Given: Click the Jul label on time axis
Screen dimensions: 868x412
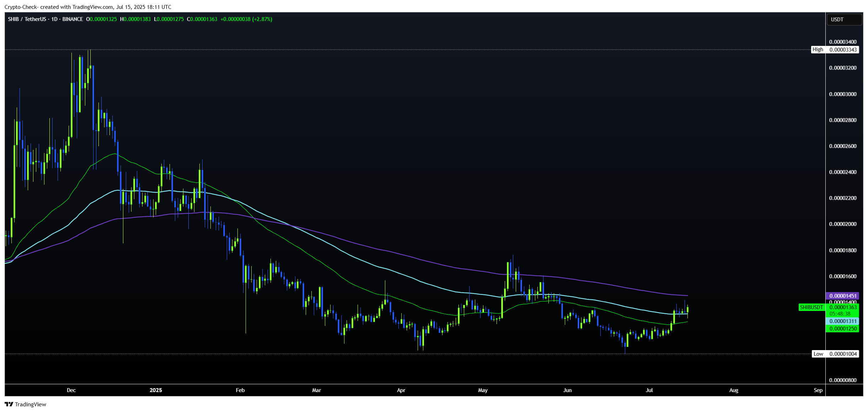Looking at the screenshot, I should click(649, 390).
